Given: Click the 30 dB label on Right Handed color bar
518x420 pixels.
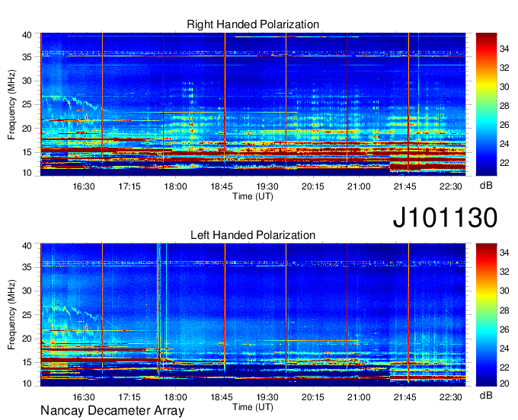Looking at the screenshot, I should tap(504, 87).
